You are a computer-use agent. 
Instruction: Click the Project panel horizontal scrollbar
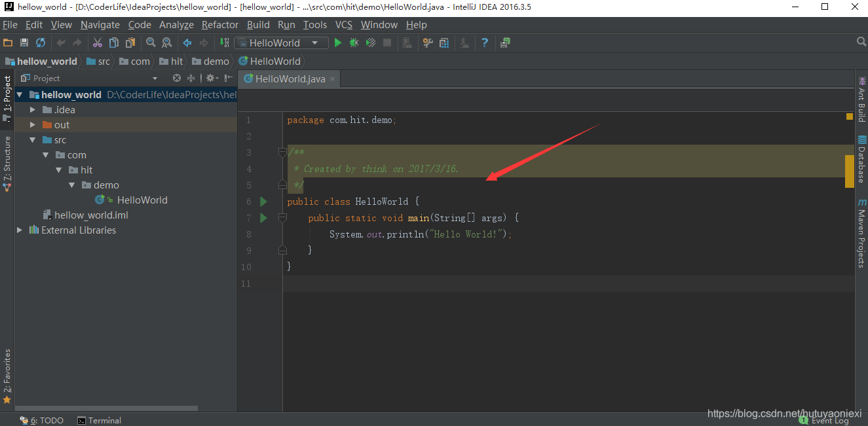[106, 408]
